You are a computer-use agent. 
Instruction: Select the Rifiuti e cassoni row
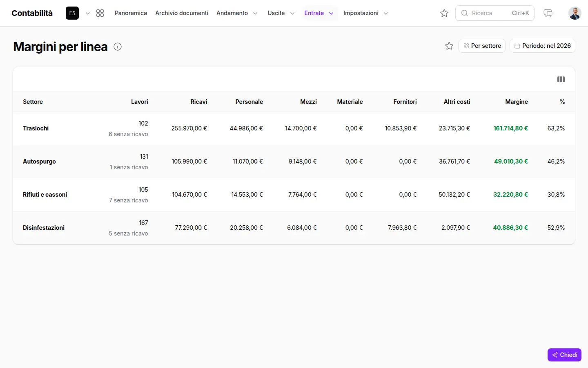pos(294,195)
